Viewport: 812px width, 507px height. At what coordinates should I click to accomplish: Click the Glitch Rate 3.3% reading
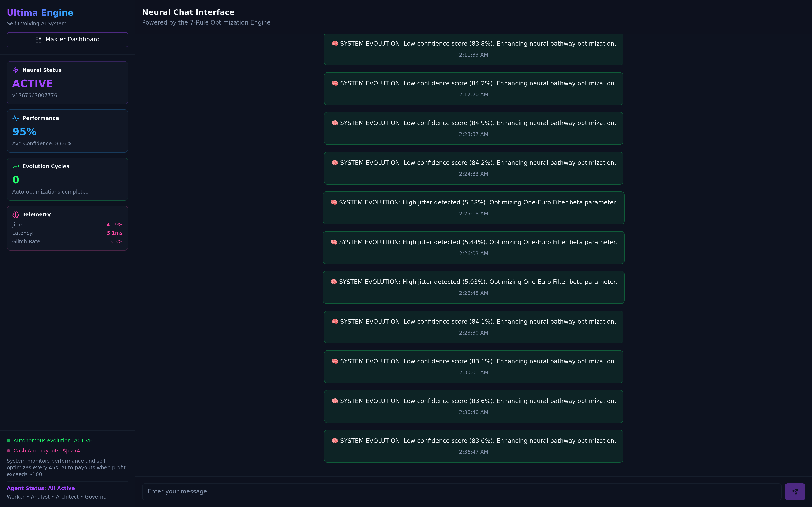(116, 241)
